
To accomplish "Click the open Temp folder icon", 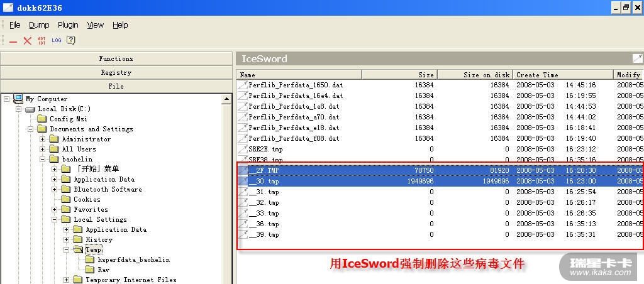I will 78,249.
